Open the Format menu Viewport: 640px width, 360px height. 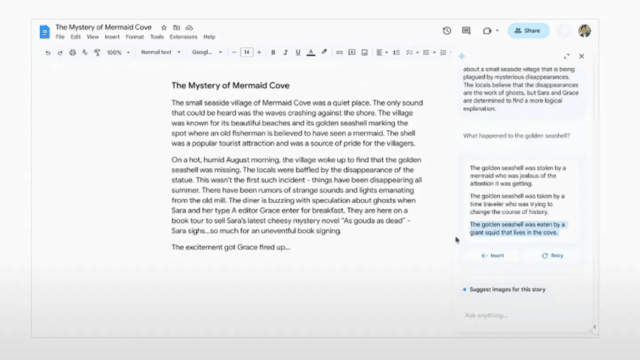click(134, 37)
